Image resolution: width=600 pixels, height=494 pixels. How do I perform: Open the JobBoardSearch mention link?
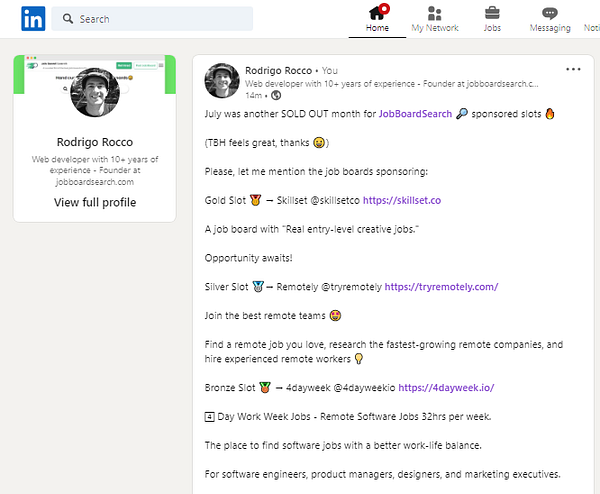pyautogui.click(x=415, y=114)
